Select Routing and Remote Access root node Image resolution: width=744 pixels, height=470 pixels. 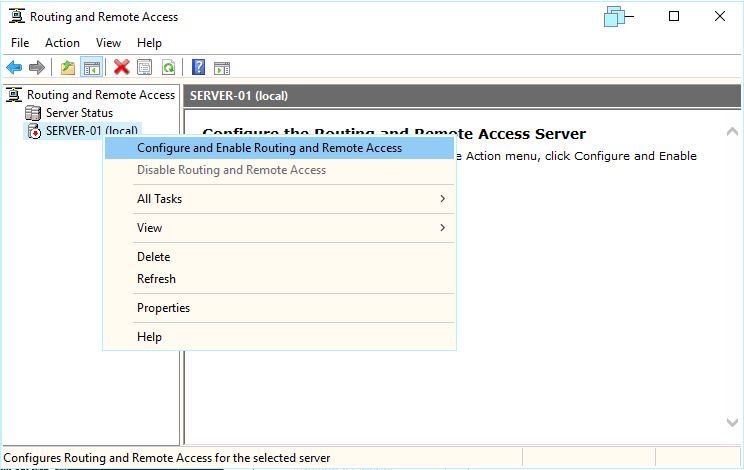(x=100, y=95)
